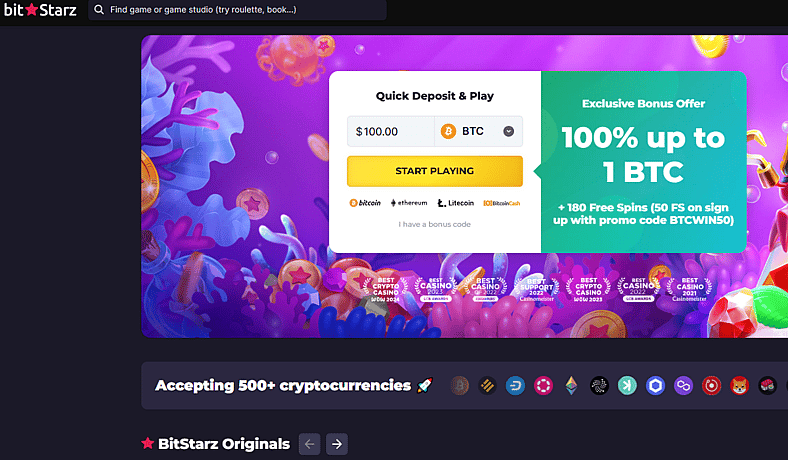Click the dropdown arrow next to BTC
Viewport: 788px width, 460px height.
click(509, 131)
